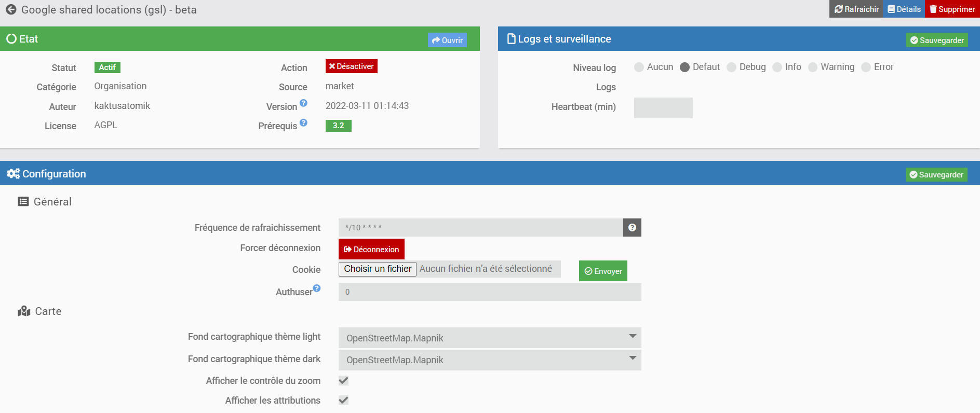Viewport: 980px width, 413px height.
Task: Click Envoyer to upload the cookie
Action: point(603,271)
